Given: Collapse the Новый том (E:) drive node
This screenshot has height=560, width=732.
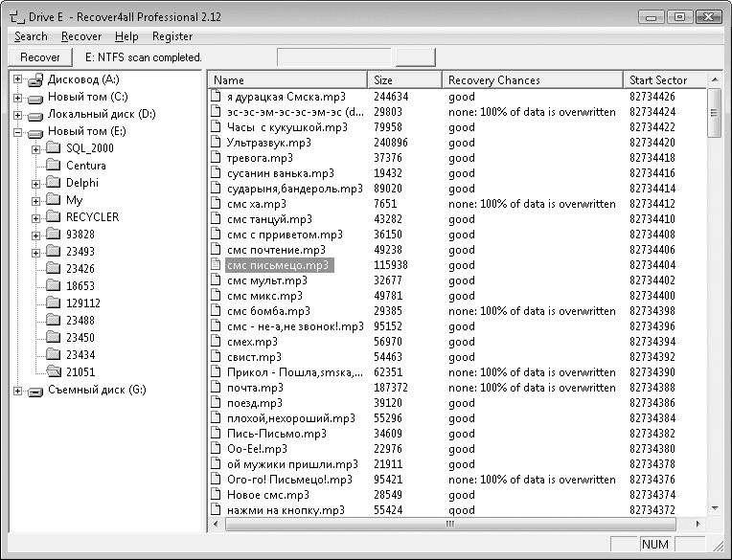Looking at the screenshot, I should pyautogui.click(x=18, y=132).
